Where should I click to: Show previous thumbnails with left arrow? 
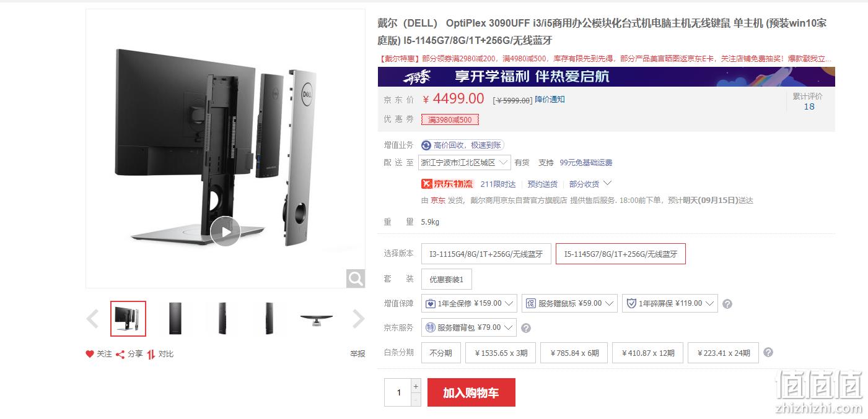pos(92,319)
